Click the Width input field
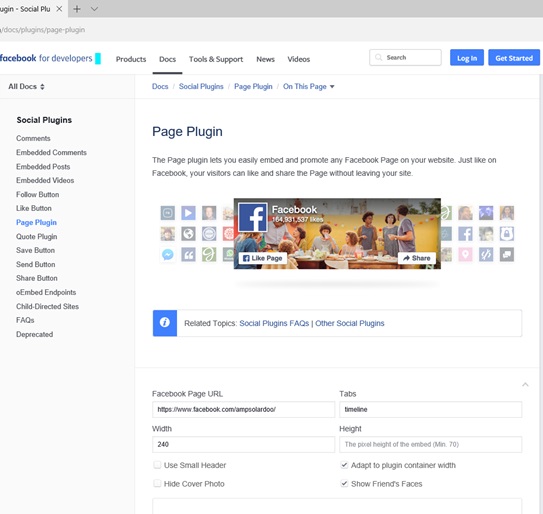The width and height of the screenshot is (543, 514). (x=243, y=444)
